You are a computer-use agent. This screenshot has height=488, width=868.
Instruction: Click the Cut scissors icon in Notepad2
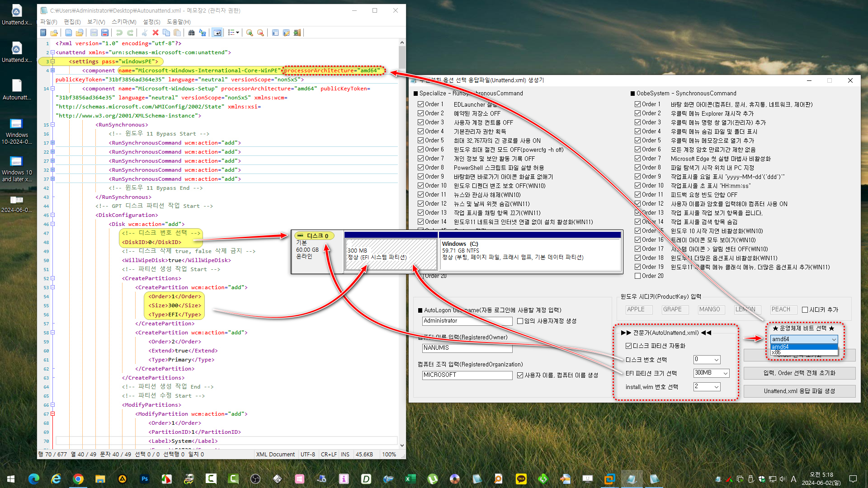coord(144,33)
